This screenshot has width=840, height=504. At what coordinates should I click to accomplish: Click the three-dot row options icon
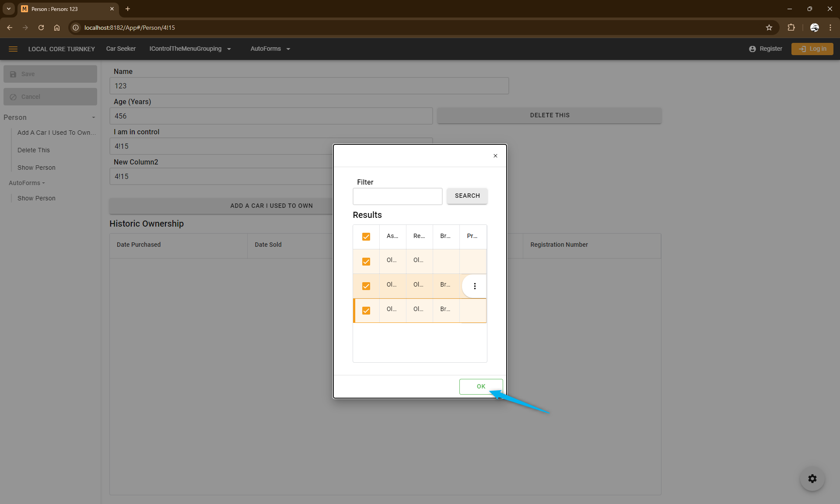[475, 286]
